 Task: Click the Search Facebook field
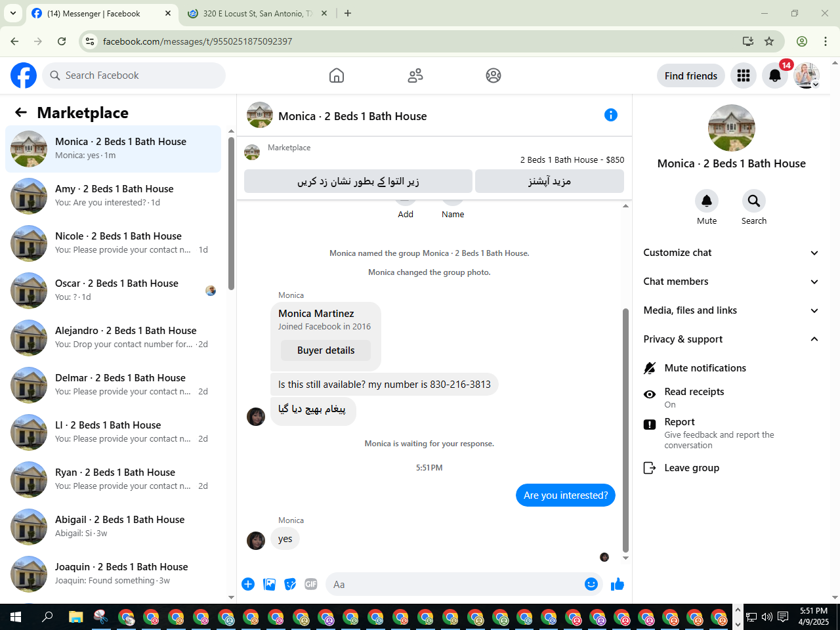[134, 75]
